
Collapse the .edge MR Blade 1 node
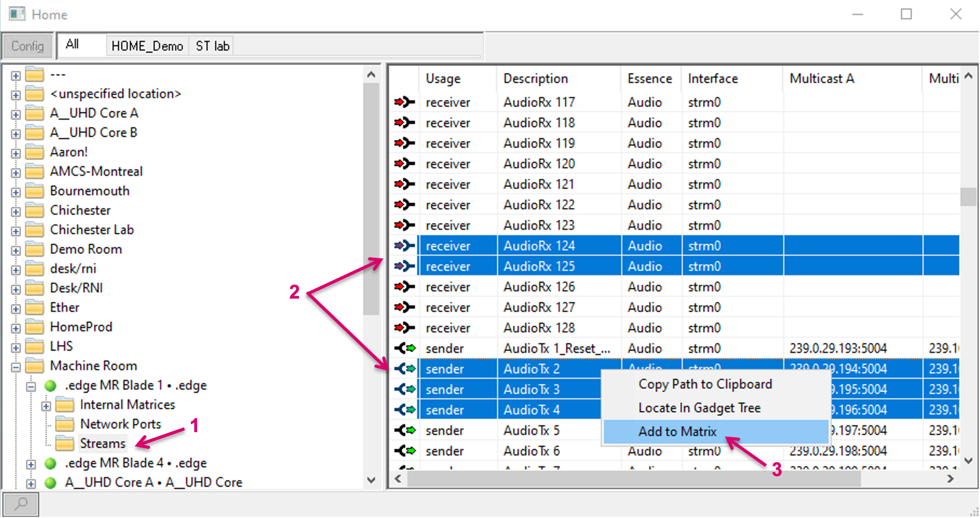[31, 387]
